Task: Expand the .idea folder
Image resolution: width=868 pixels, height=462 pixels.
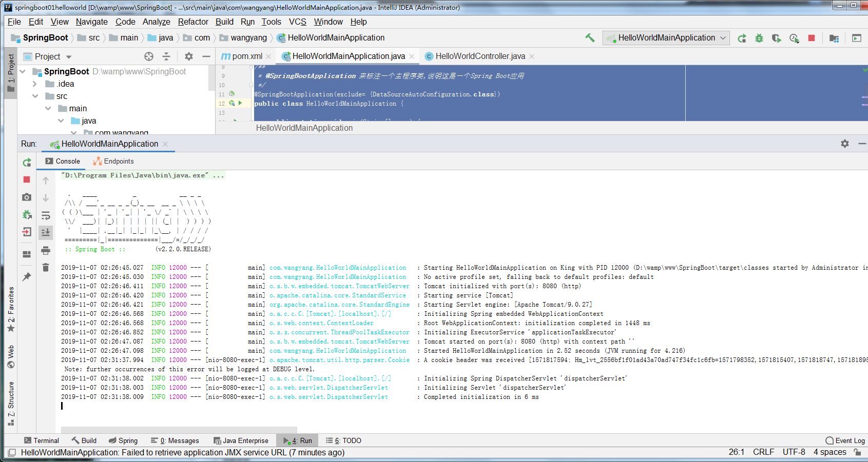Action: 34,84
